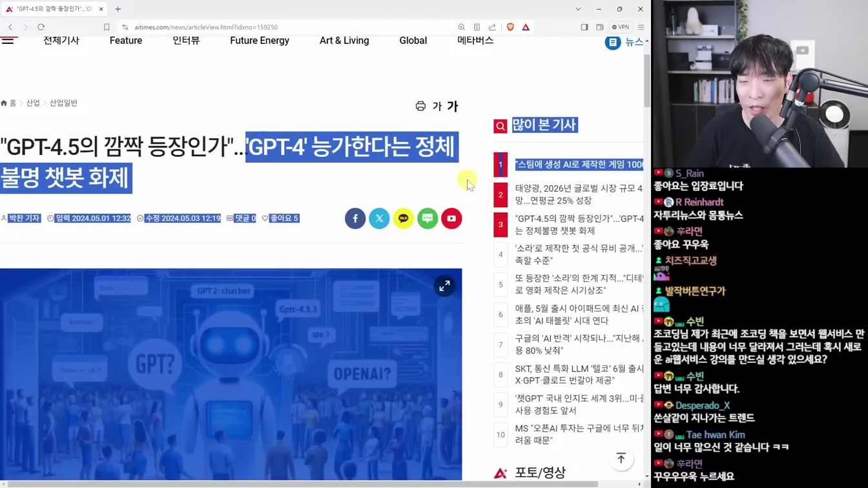Click the article robot illustration image

(x=231, y=374)
